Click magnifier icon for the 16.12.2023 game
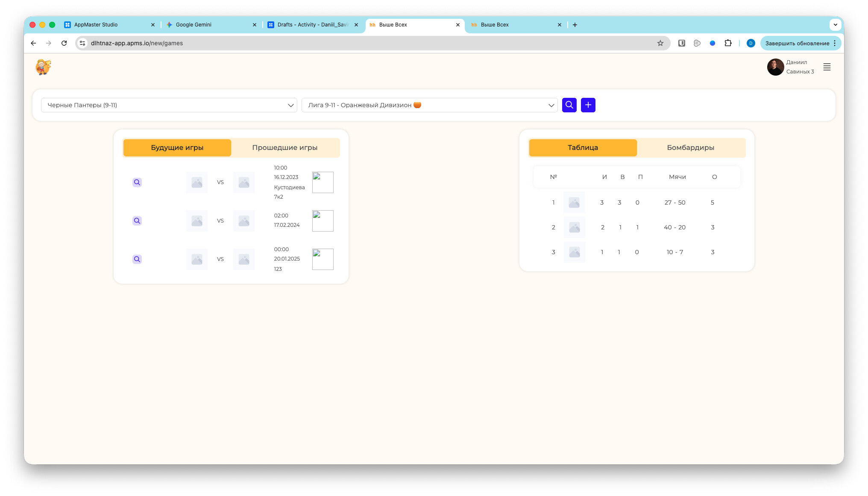 tap(137, 182)
